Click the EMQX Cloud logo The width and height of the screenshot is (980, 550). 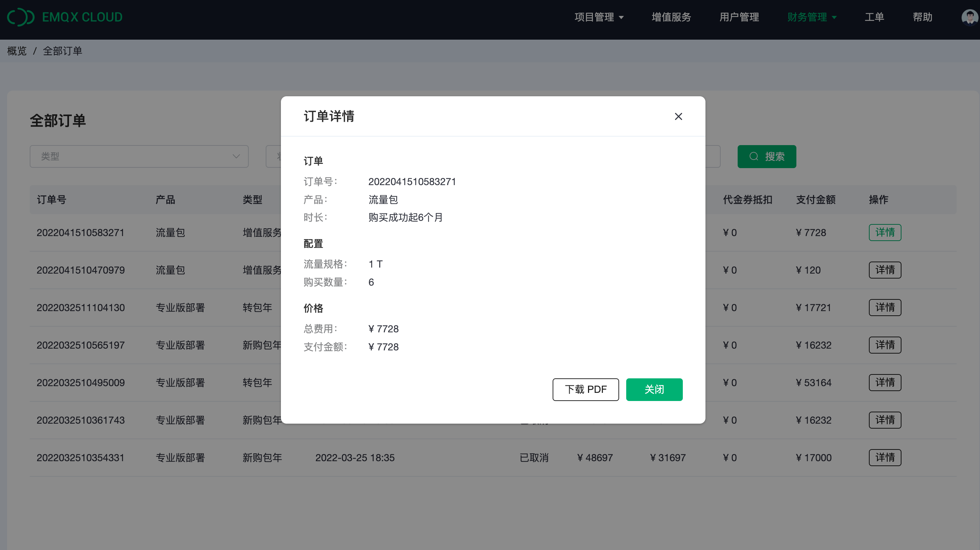(65, 17)
